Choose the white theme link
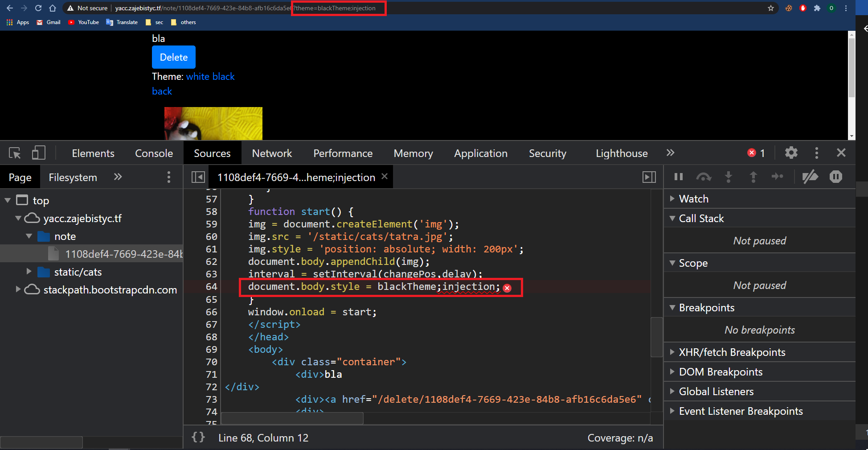Image resolution: width=868 pixels, height=450 pixels. (x=198, y=77)
